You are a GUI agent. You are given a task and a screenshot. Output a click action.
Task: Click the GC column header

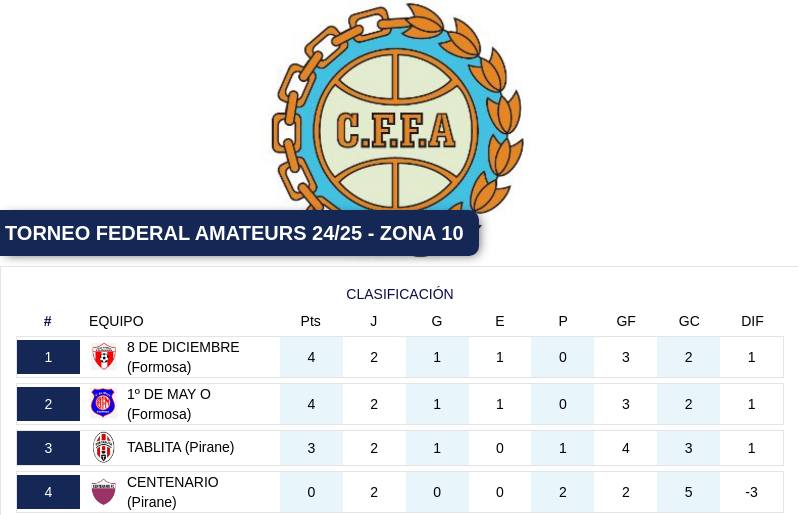click(689, 321)
